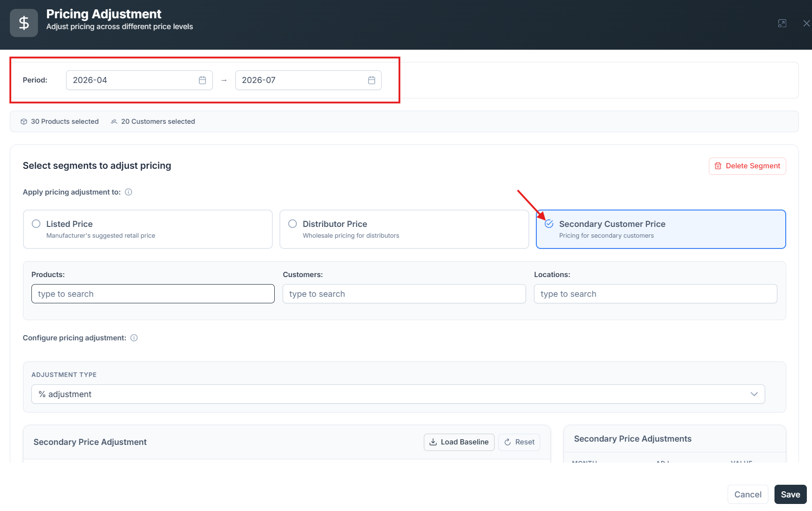The width and height of the screenshot is (812, 511).
Task: Click the customers people icon in summary bar
Action: [114, 121]
